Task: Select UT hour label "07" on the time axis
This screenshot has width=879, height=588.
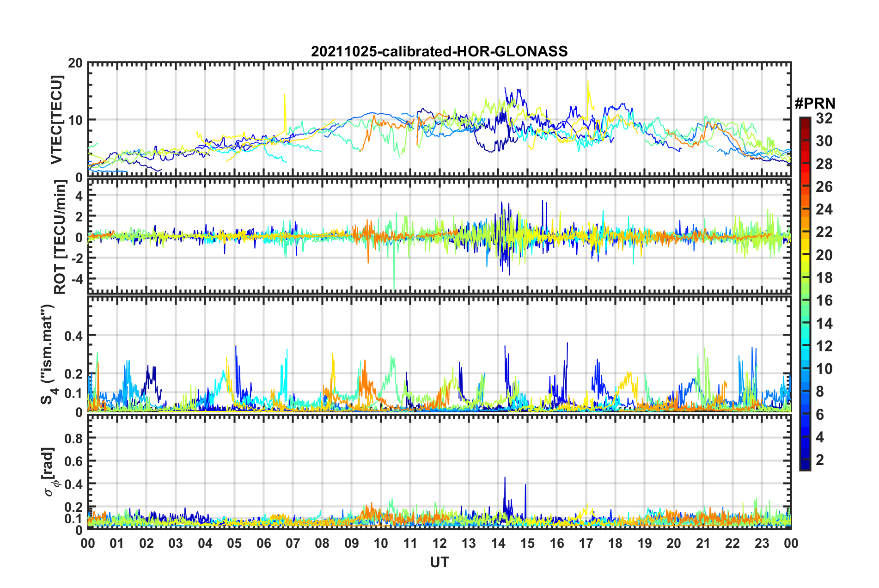Action: [x=293, y=543]
